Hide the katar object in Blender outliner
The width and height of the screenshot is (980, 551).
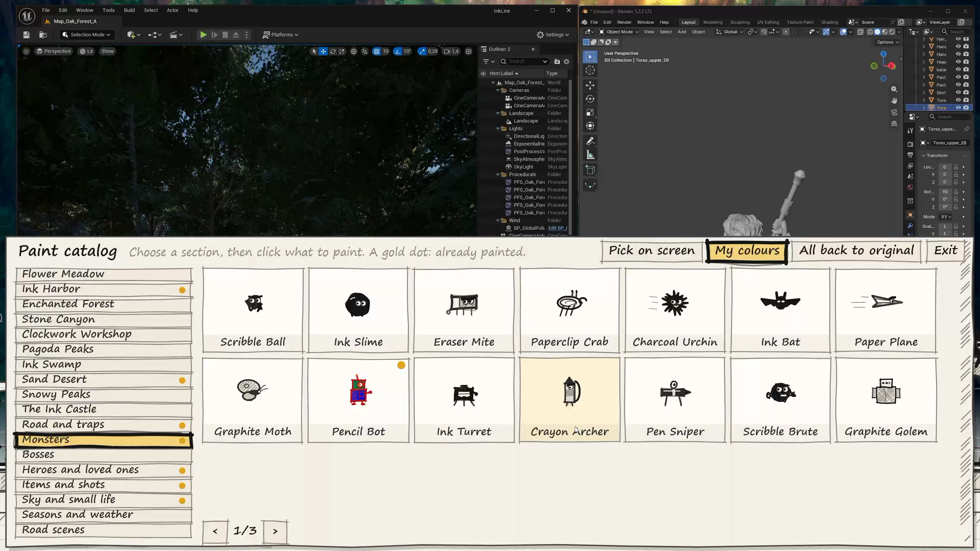point(958,69)
